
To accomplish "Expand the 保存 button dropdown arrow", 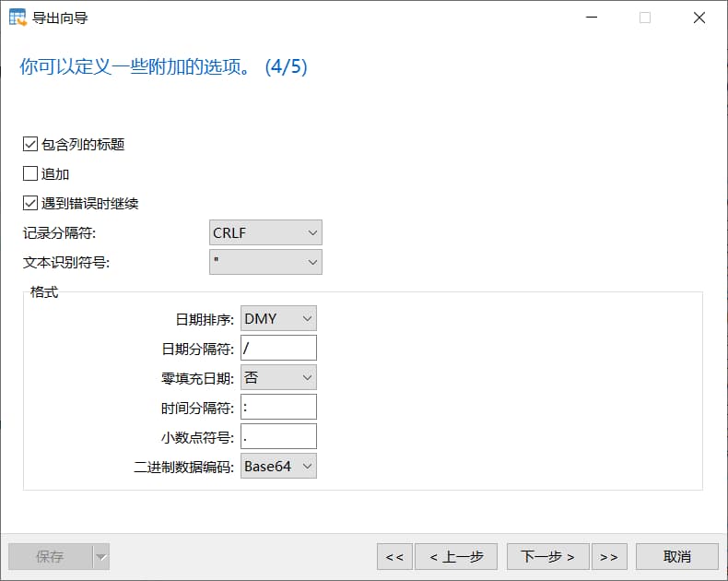I will click(101, 556).
